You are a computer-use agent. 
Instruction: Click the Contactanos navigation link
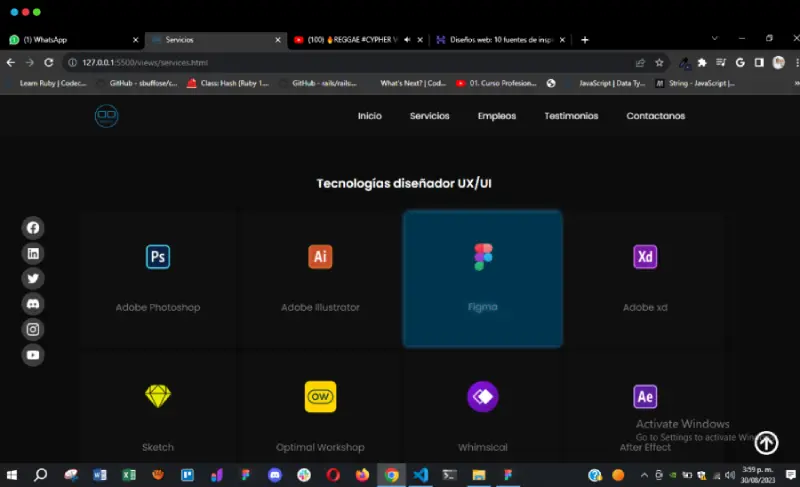pos(655,116)
